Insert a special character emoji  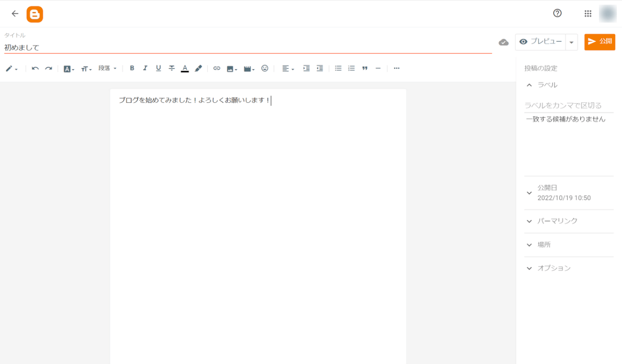[x=265, y=68]
